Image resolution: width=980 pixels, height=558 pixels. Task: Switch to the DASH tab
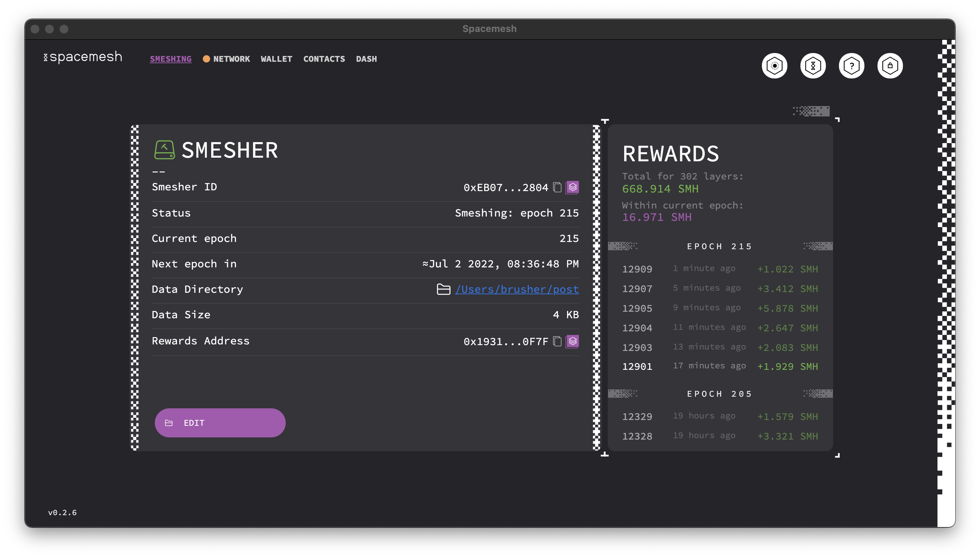click(366, 59)
